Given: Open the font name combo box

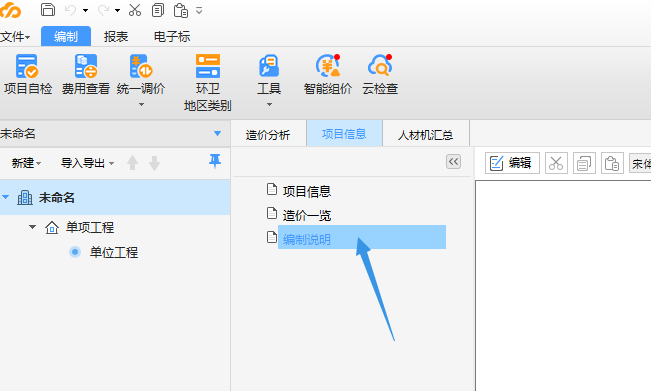Looking at the screenshot, I should (640, 163).
